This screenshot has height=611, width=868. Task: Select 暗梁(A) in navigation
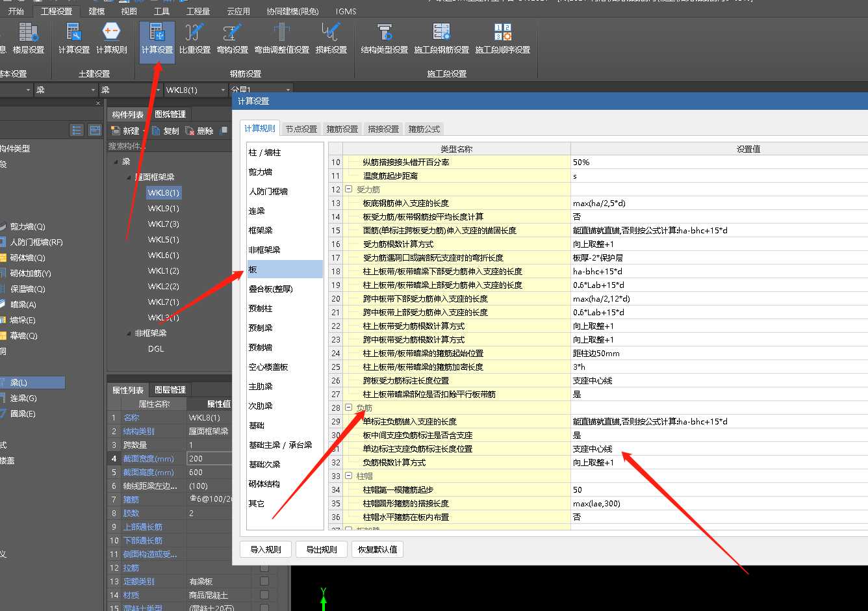(23, 305)
